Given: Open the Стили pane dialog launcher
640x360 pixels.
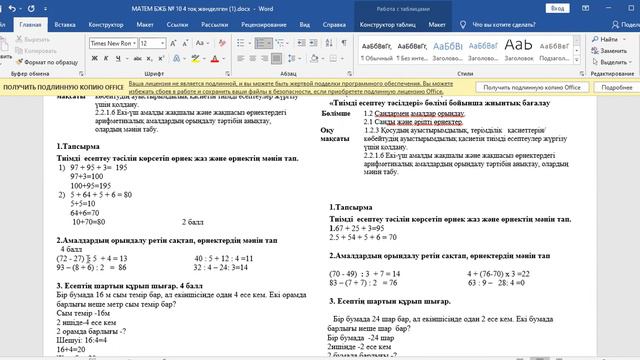Looking at the screenshot, I should 582,74.
